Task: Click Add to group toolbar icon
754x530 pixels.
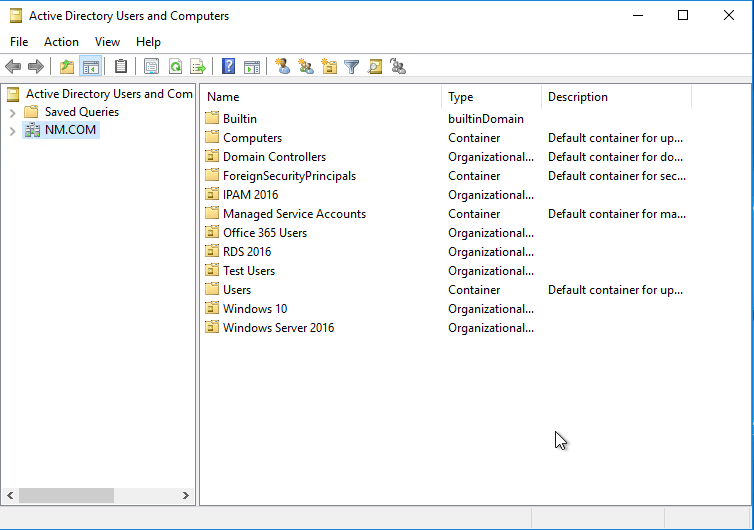Action: pos(398,66)
